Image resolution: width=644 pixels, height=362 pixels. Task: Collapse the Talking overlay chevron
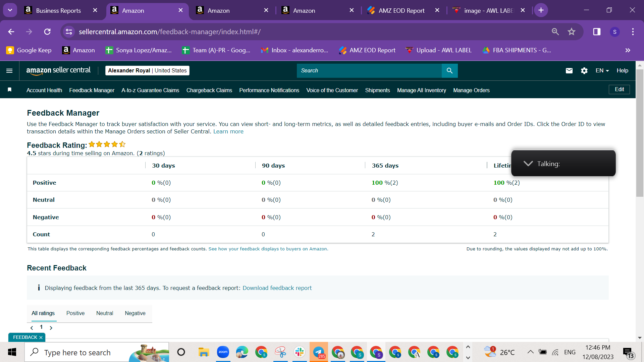(528, 164)
